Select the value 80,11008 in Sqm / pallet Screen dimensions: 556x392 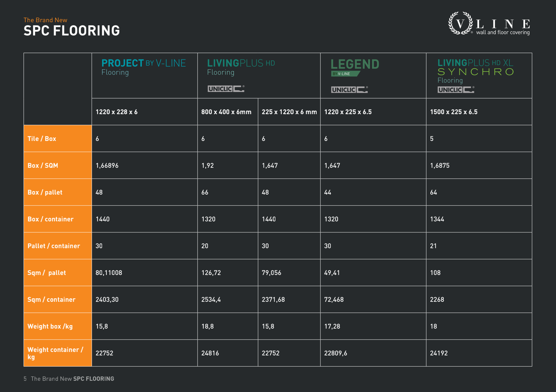(x=109, y=273)
